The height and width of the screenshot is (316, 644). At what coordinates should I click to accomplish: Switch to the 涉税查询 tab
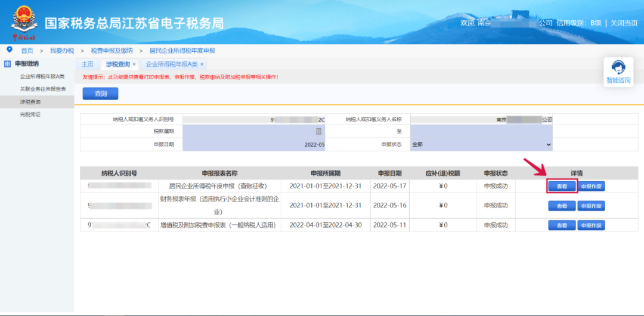click(x=117, y=64)
